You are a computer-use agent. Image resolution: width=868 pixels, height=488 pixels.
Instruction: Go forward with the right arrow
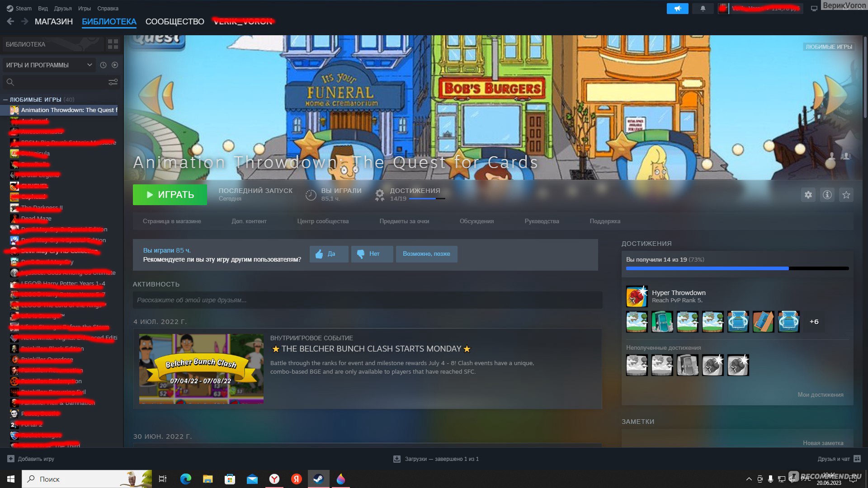click(25, 21)
